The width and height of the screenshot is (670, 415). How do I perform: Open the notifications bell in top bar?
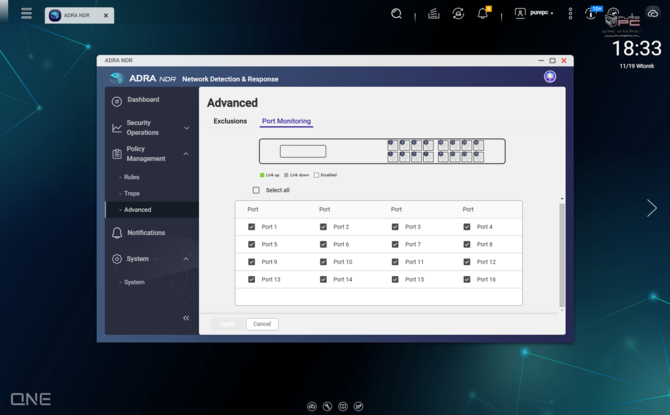483,14
